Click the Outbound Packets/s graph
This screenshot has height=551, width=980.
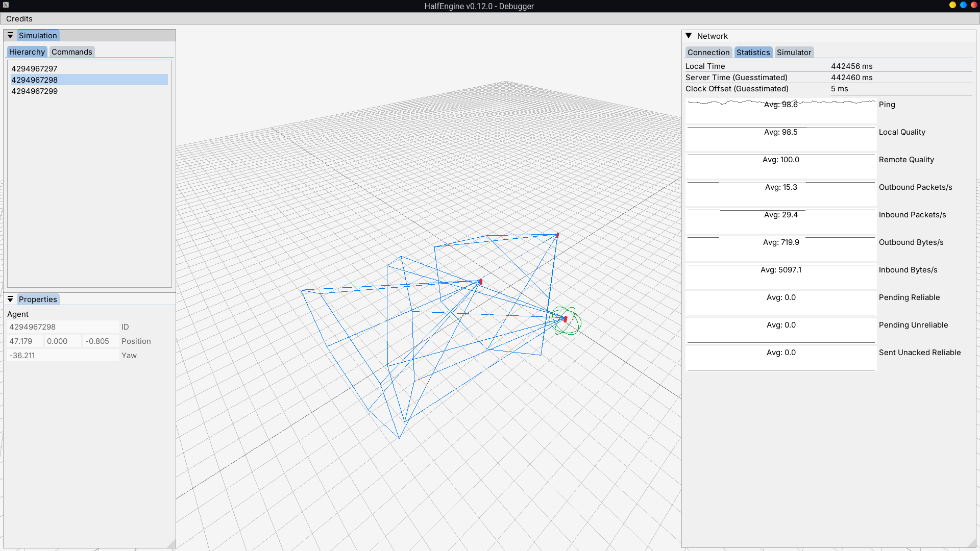pyautogui.click(x=781, y=194)
